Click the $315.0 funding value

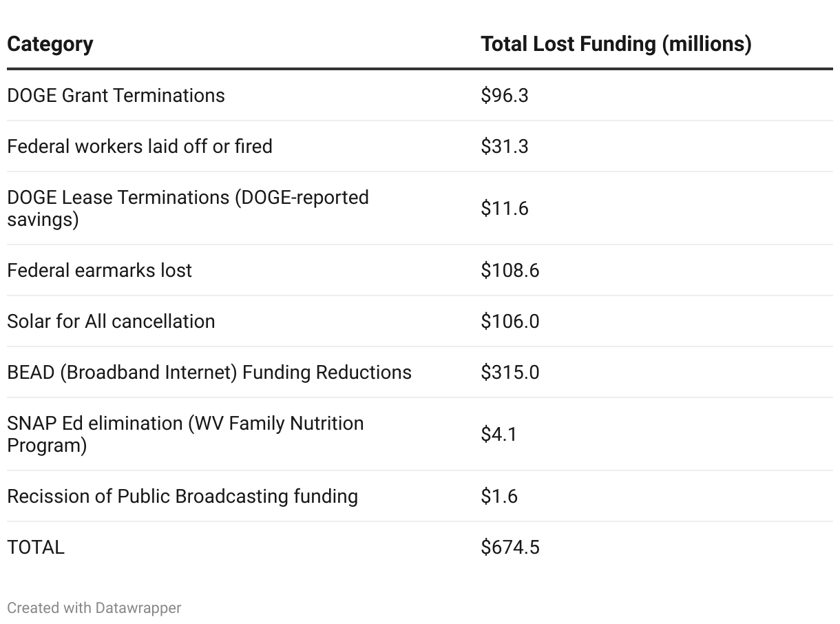(x=510, y=372)
